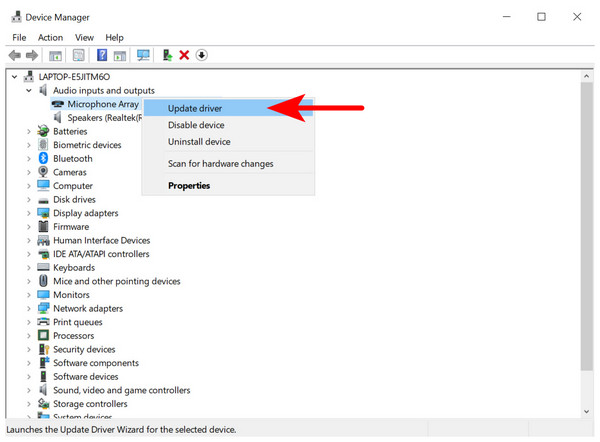Click the Disable device down-arrow toolbar icon

pos(202,55)
